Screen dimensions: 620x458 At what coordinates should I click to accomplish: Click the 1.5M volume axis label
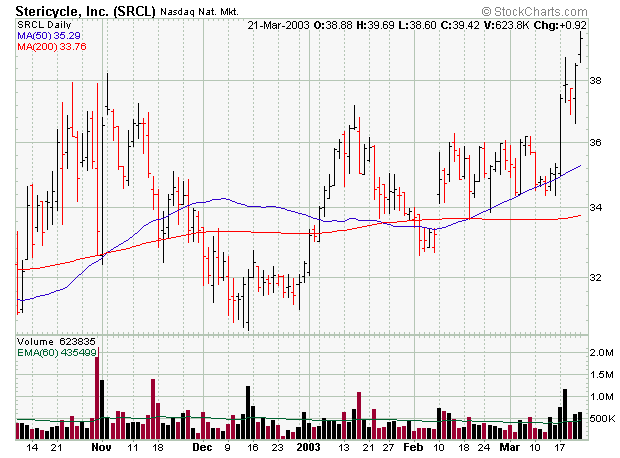tap(601, 375)
